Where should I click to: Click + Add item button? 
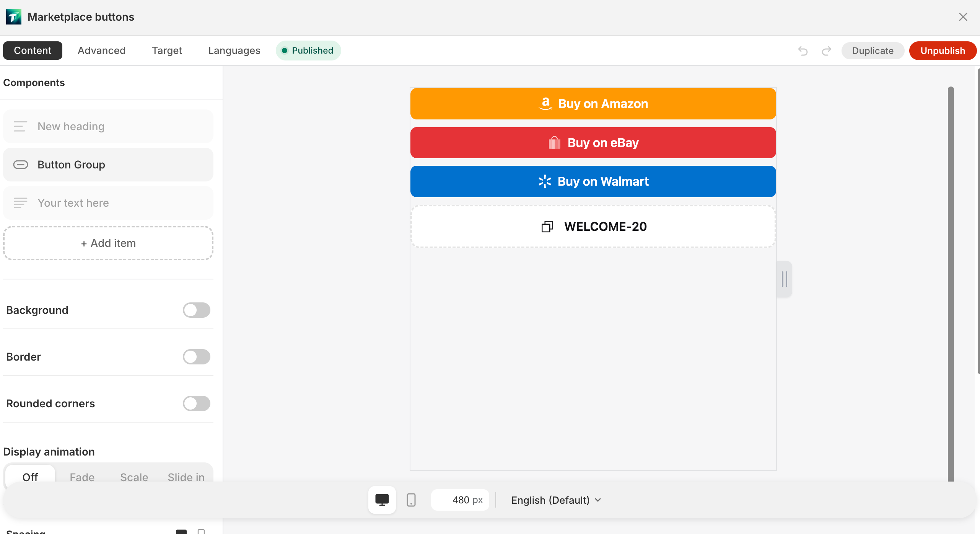[108, 243]
